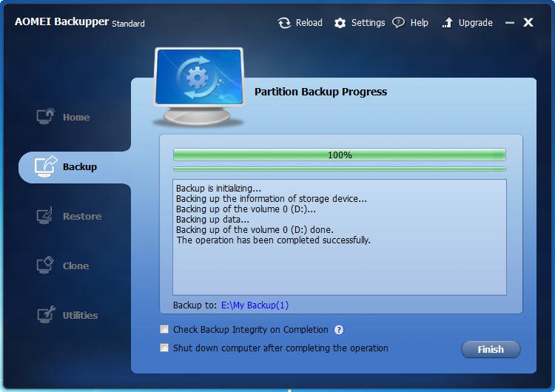Click the thin secondary progress bar

[340, 169]
